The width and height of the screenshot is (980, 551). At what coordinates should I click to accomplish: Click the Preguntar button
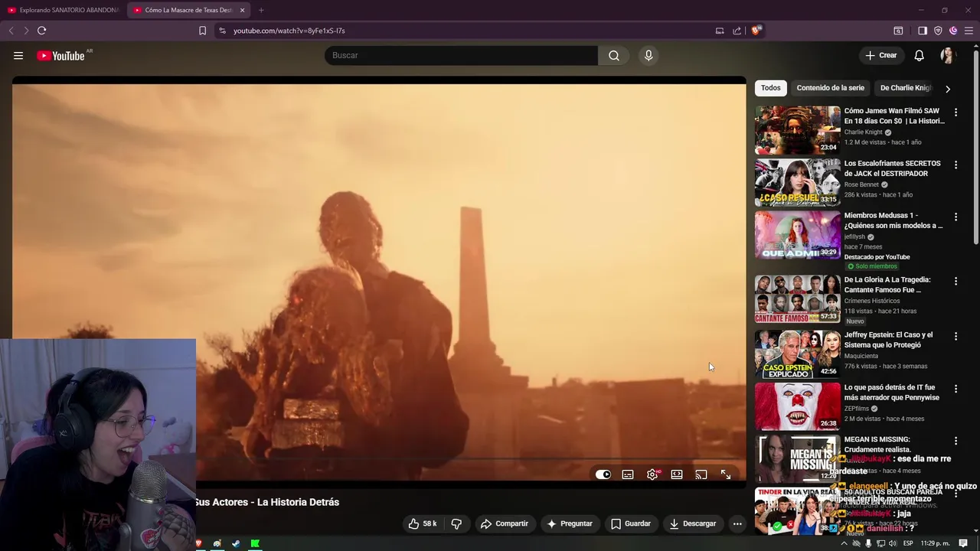[569, 523]
